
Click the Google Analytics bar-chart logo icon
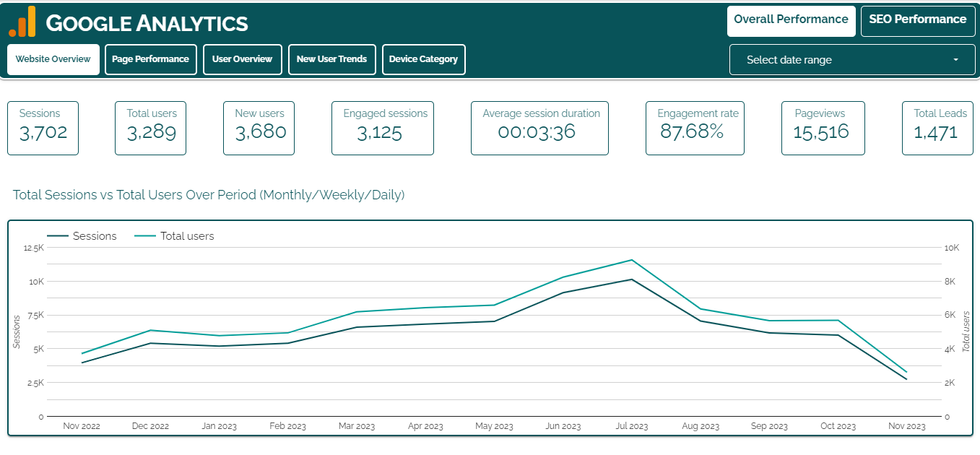click(22, 22)
